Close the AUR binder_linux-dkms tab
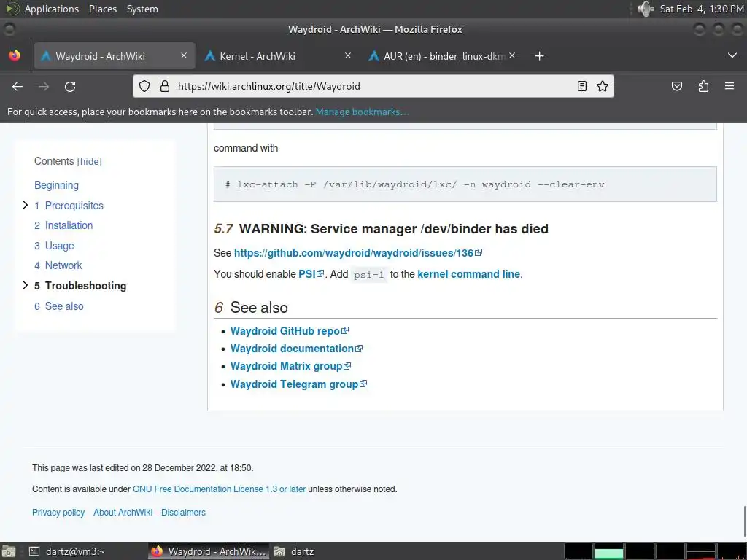The image size is (747, 560). (511, 55)
